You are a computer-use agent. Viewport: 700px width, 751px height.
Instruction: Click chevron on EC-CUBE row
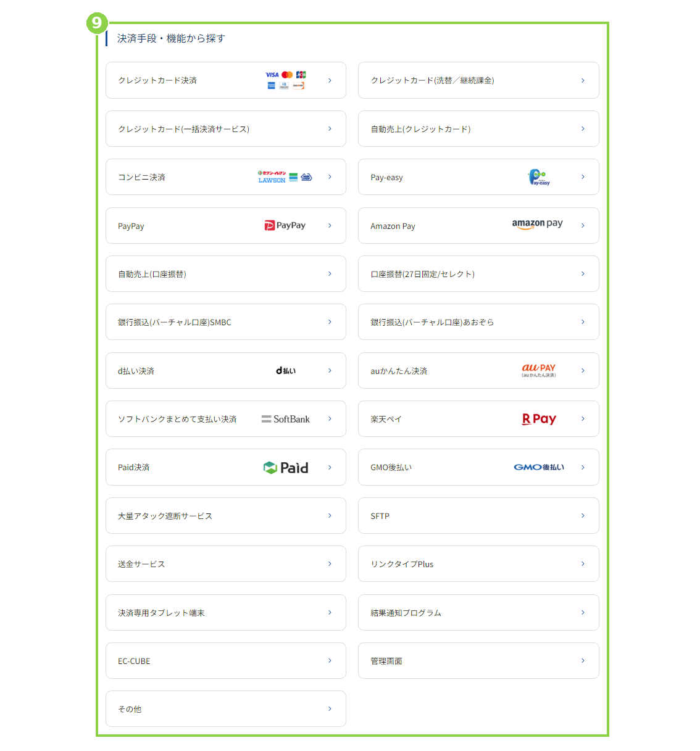click(330, 660)
